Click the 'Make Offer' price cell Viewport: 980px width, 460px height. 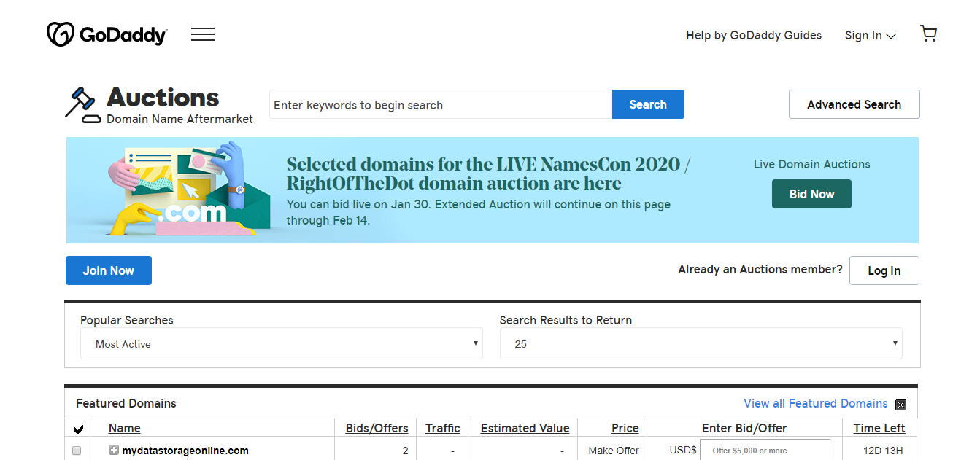(x=614, y=451)
